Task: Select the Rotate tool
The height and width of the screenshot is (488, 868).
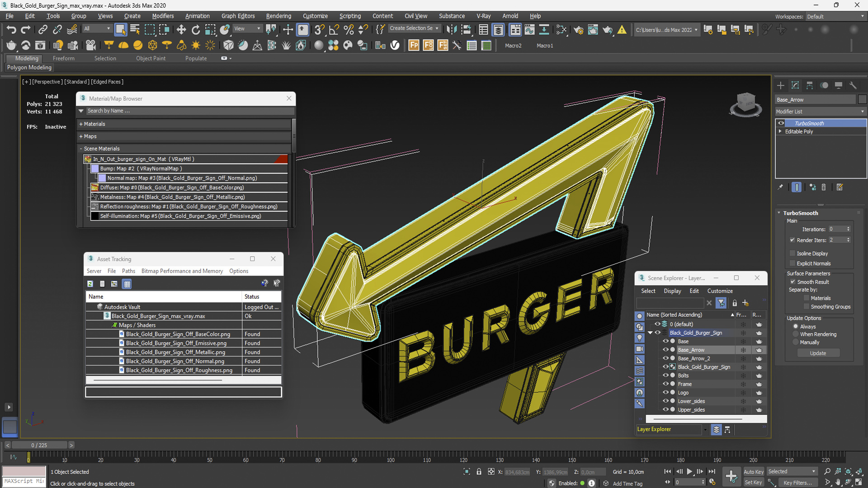Action: pos(195,30)
